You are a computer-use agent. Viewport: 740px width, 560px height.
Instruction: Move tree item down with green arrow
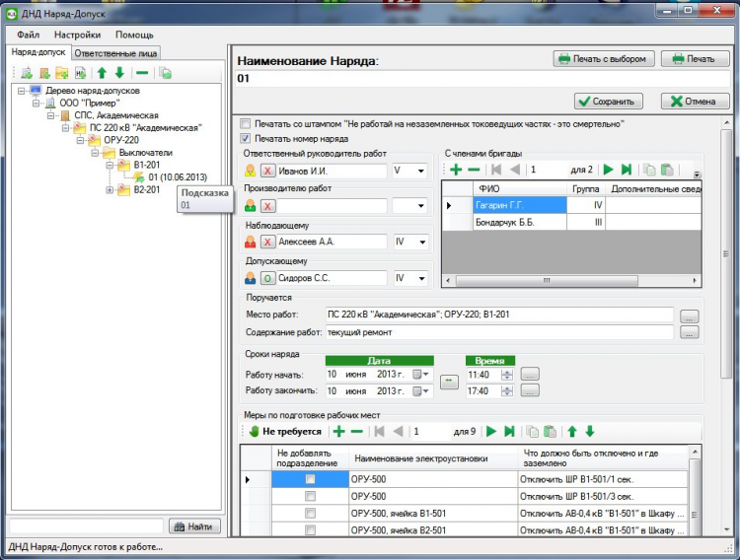point(119,73)
